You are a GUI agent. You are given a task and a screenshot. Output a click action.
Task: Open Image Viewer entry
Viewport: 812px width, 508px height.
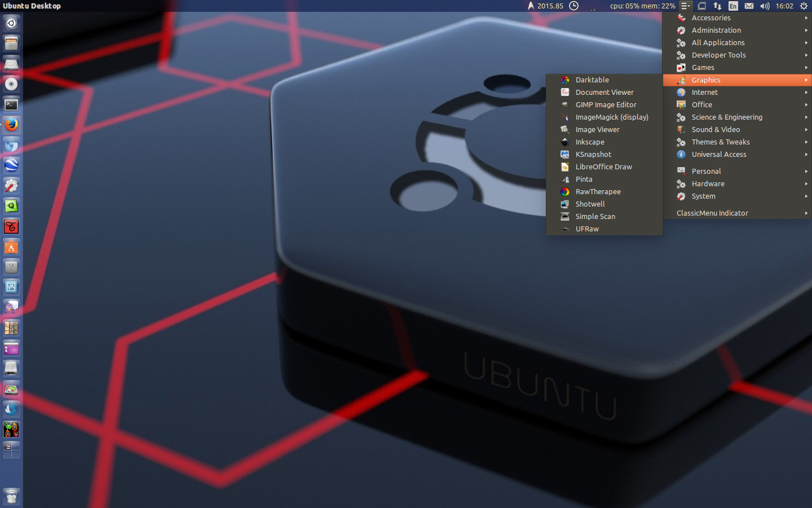(x=604, y=130)
